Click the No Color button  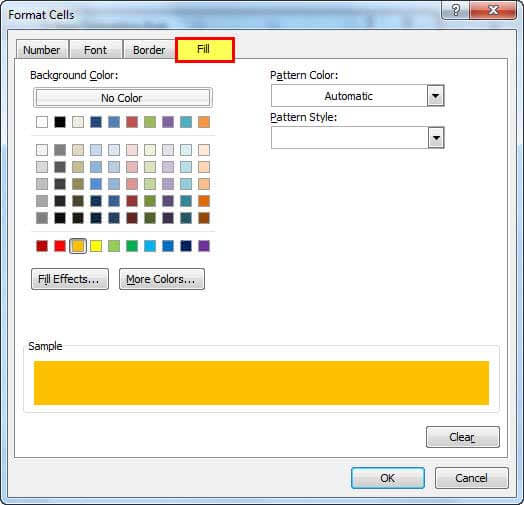[123, 98]
